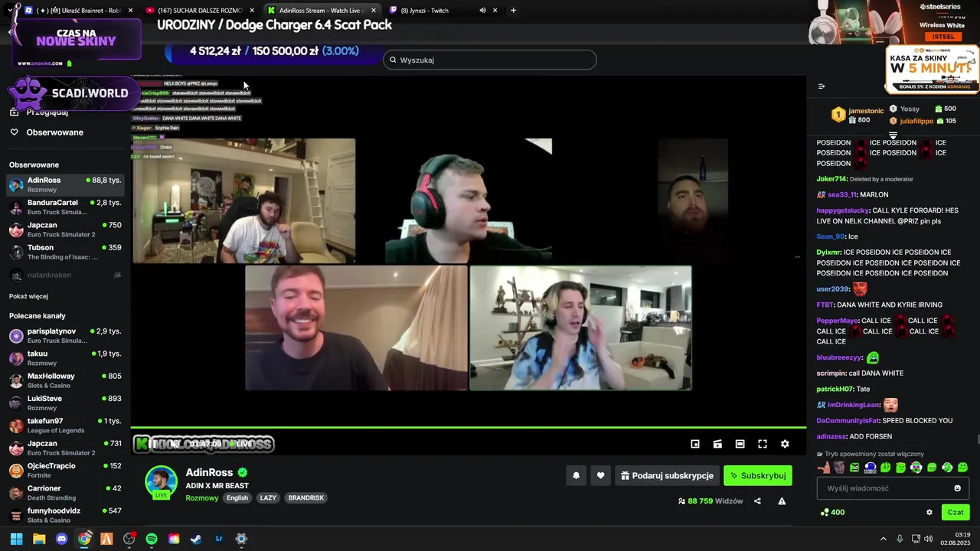Report the stream via warning triangle icon
Screen dimensions: 980x551
pos(782,501)
